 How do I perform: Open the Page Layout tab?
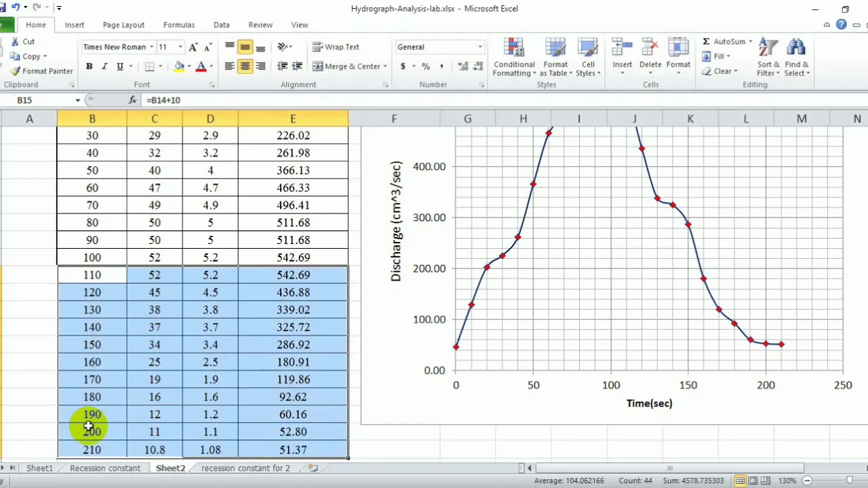(x=123, y=24)
